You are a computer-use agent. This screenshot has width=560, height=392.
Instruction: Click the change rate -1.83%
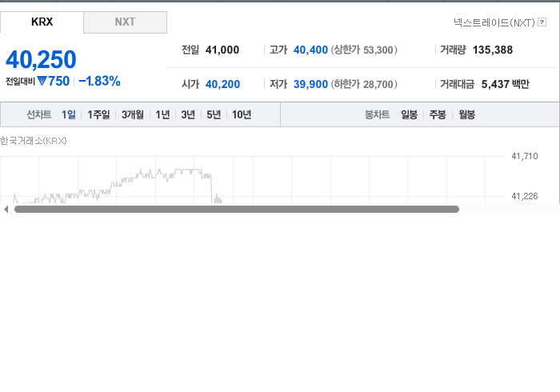[x=99, y=81]
